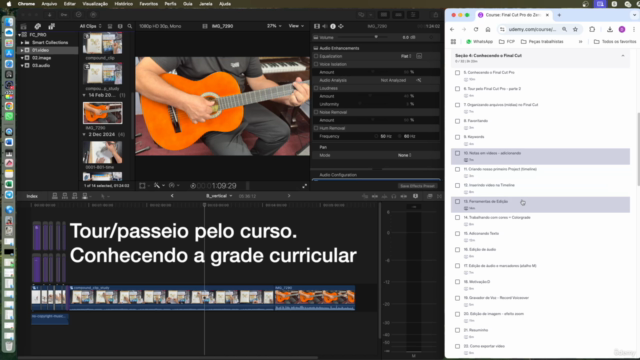Collapse the FC_PRO library tree
Screen dimensions: 640x360
pyautogui.click(x=19, y=35)
